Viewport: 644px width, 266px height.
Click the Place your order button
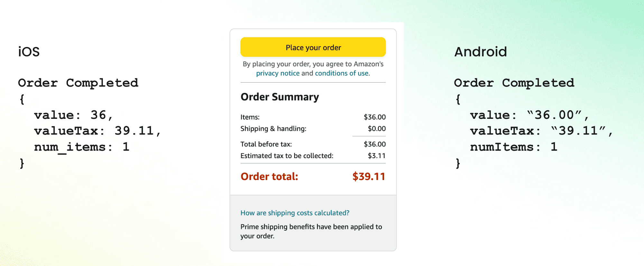(x=313, y=47)
